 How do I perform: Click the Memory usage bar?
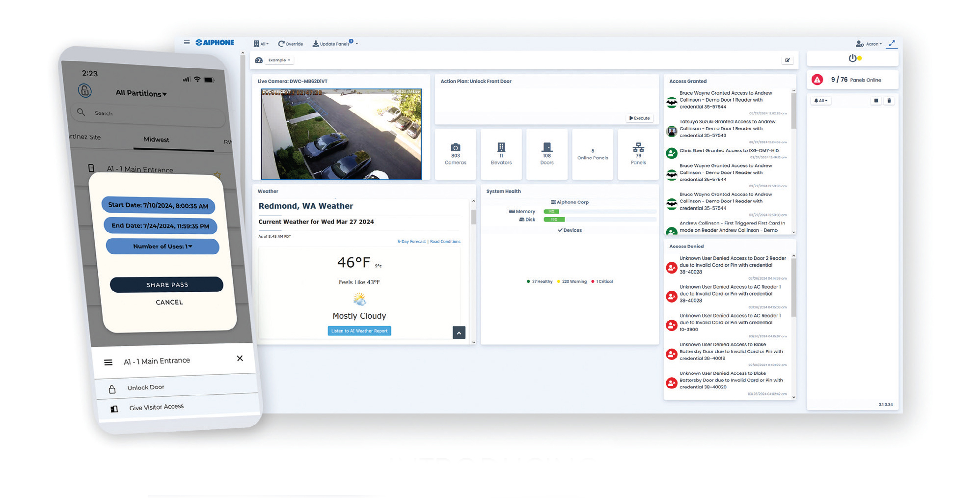tap(599, 212)
